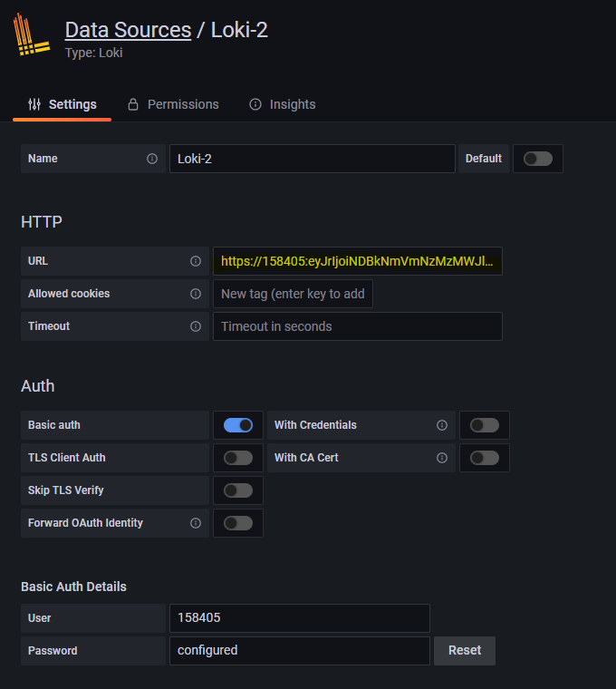The width and height of the screenshot is (616, 689).
Task: Click the Allowed cookies info icon
Action: click(x=196, y=294)
